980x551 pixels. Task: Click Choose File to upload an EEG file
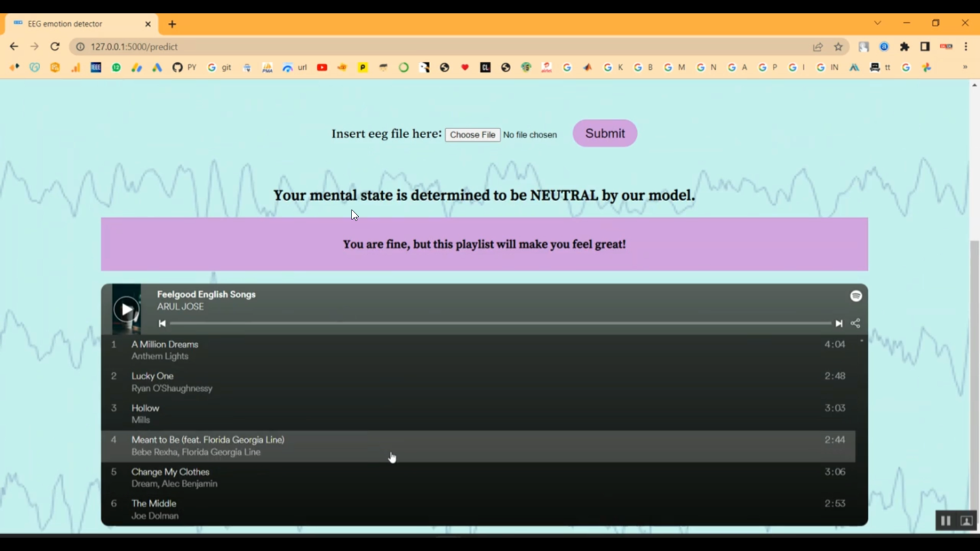pos(472,134)
